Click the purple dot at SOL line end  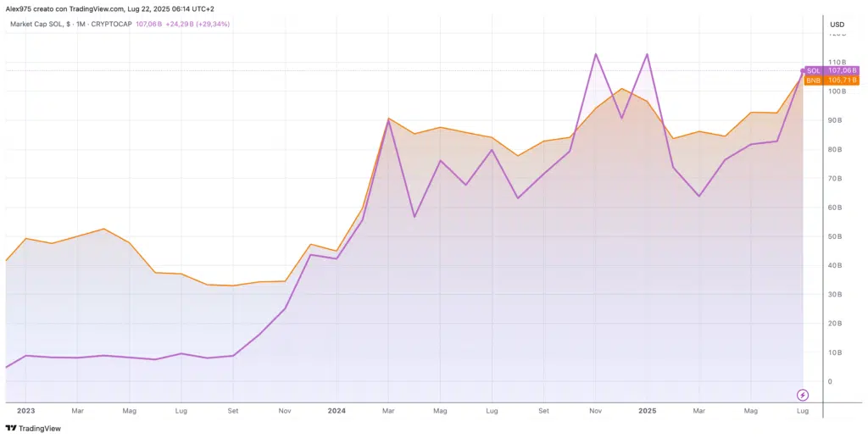click(804, 71)
